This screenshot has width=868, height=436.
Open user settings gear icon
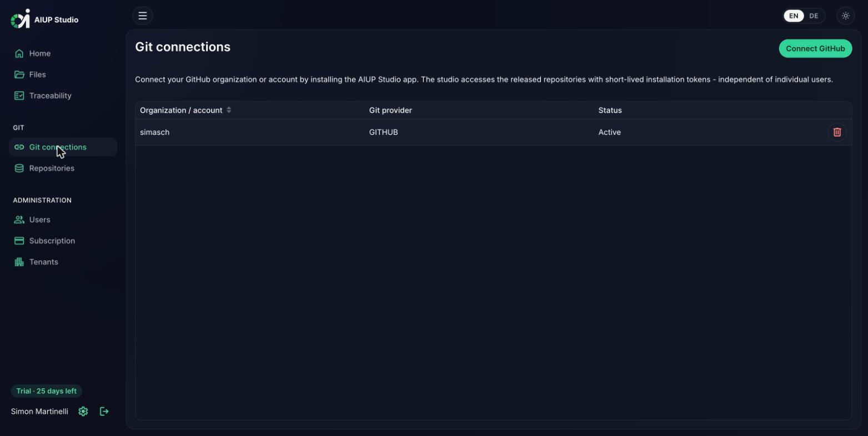(83, 411)
